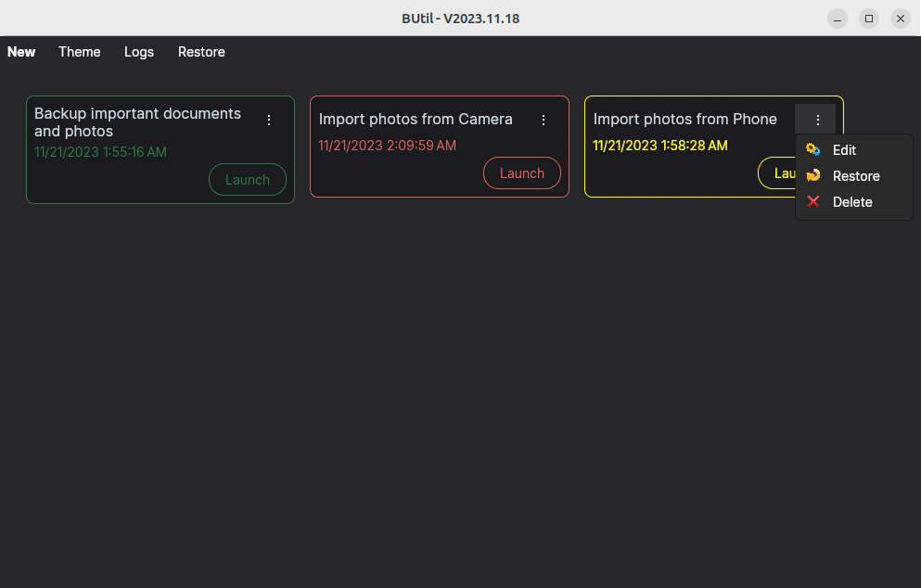Click the Edit gears icon in context menu

click(813, 150)
